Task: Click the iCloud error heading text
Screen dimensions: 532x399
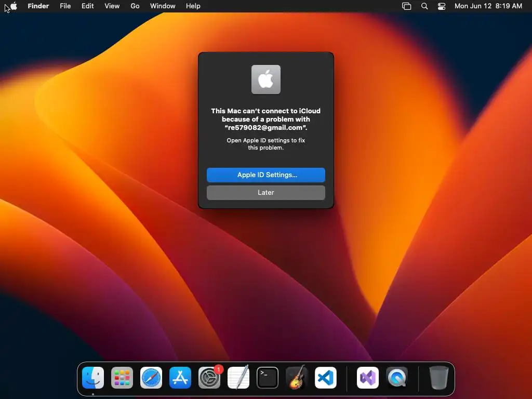Action: [266, 119]
